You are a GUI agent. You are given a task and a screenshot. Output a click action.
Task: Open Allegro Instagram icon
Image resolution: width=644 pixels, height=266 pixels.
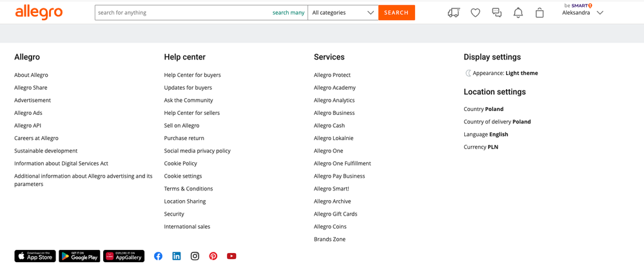click(195, 256)
